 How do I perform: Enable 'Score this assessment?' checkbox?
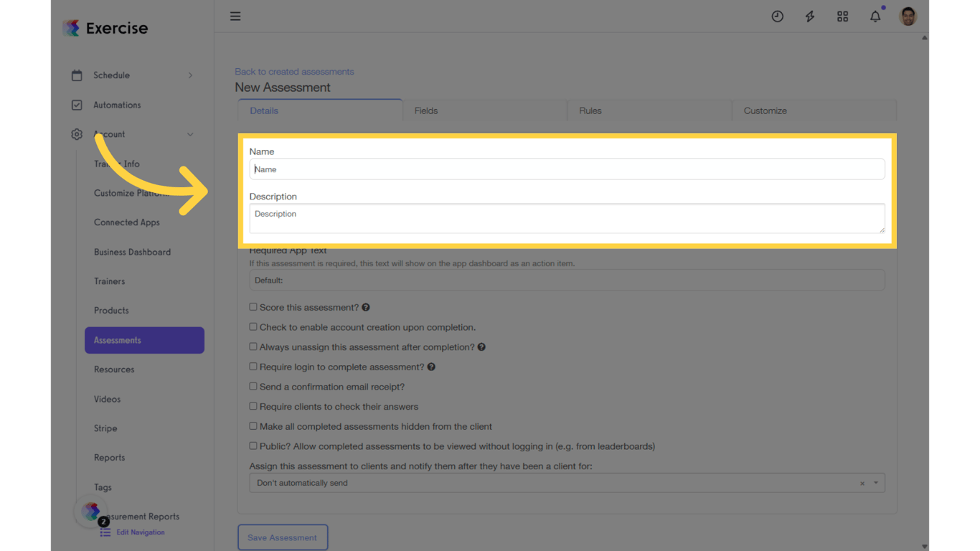point(253,306)
